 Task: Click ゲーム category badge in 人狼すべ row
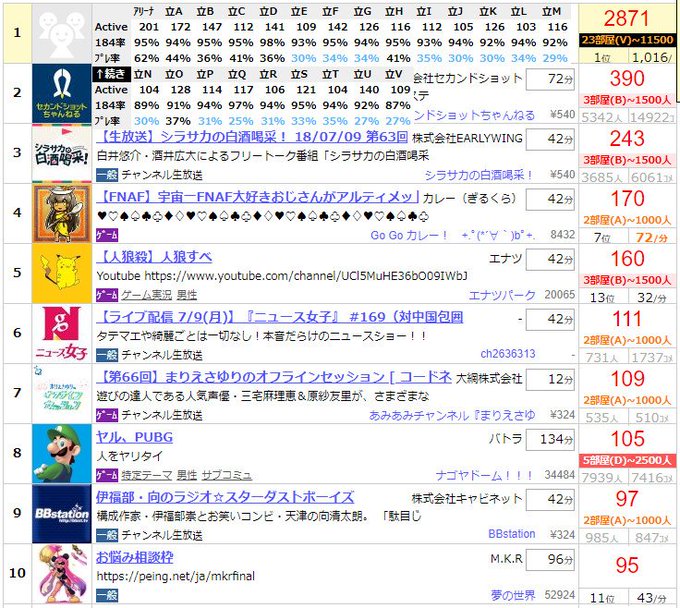107,295
